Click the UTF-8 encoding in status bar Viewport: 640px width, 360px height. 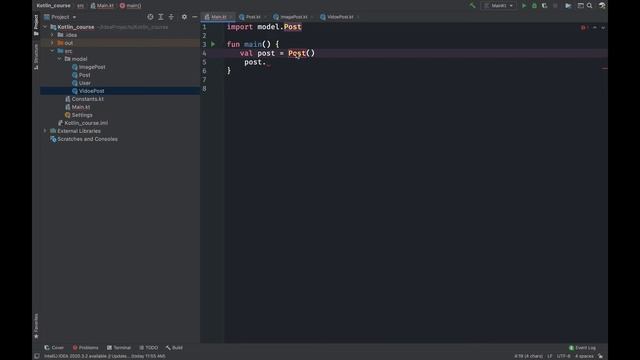point(564,356)
